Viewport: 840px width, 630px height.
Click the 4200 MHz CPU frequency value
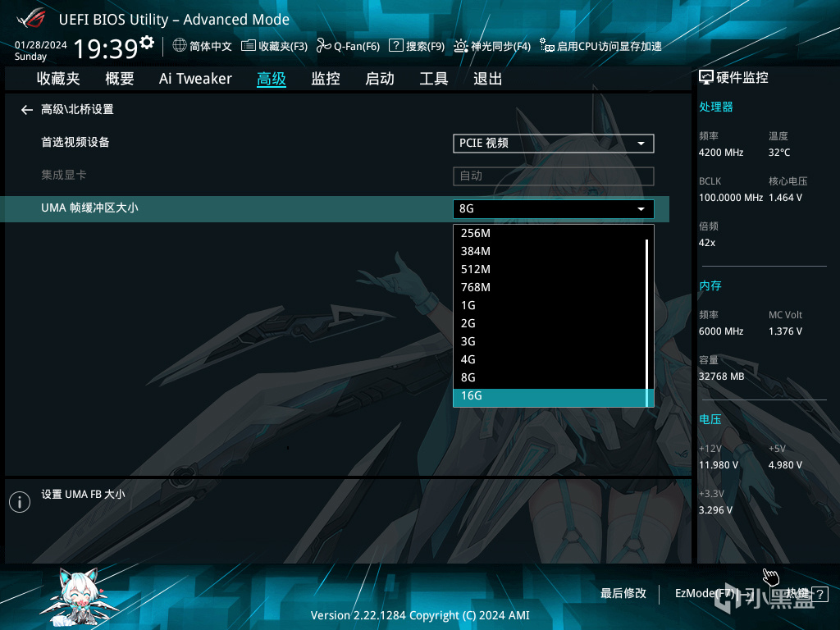[x=721, y=153]
